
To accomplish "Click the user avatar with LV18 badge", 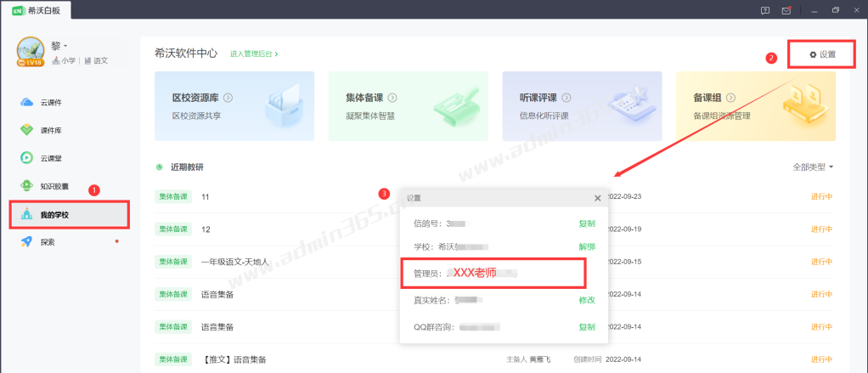I will tap(30, 52).
